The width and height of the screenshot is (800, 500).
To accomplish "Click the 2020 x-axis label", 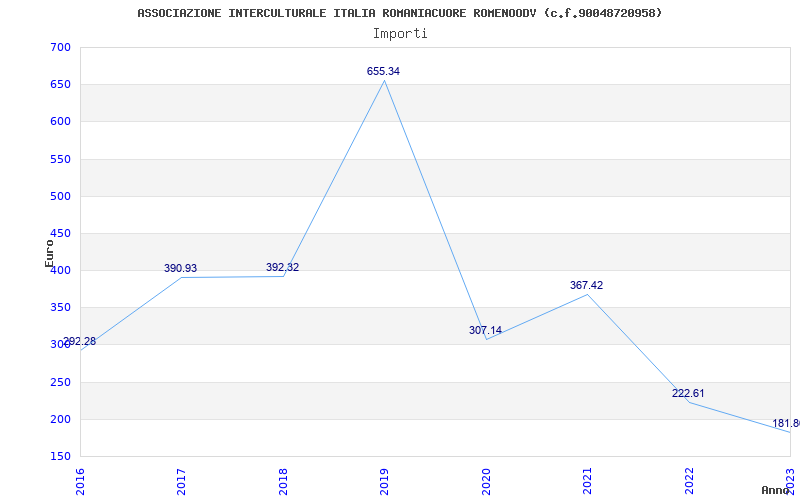I will tap(486, 481).
